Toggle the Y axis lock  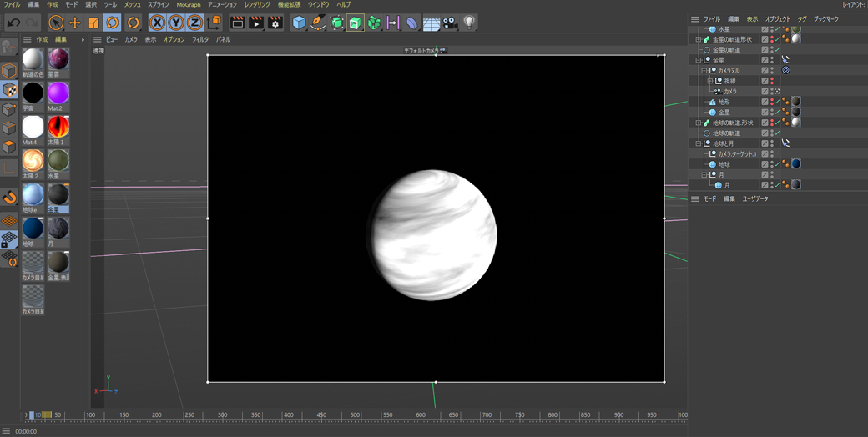(175, 23)
